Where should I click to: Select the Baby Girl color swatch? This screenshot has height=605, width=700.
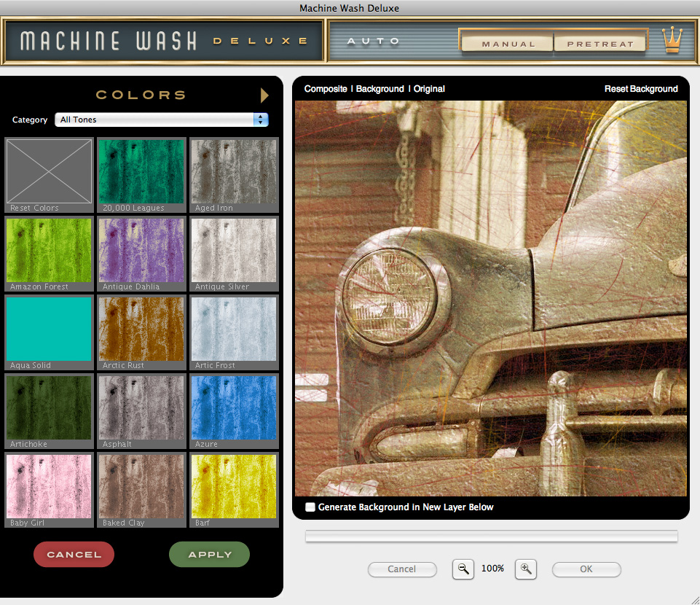[x=49, y=489]
